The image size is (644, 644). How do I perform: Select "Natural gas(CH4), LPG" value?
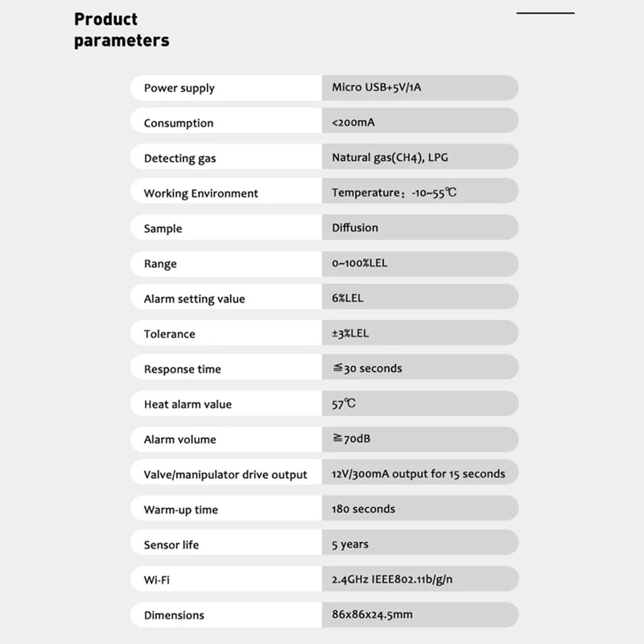point(390,158)
